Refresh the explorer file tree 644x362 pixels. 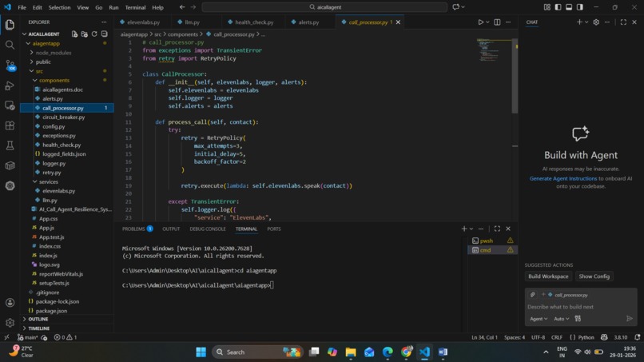(94, 34)
